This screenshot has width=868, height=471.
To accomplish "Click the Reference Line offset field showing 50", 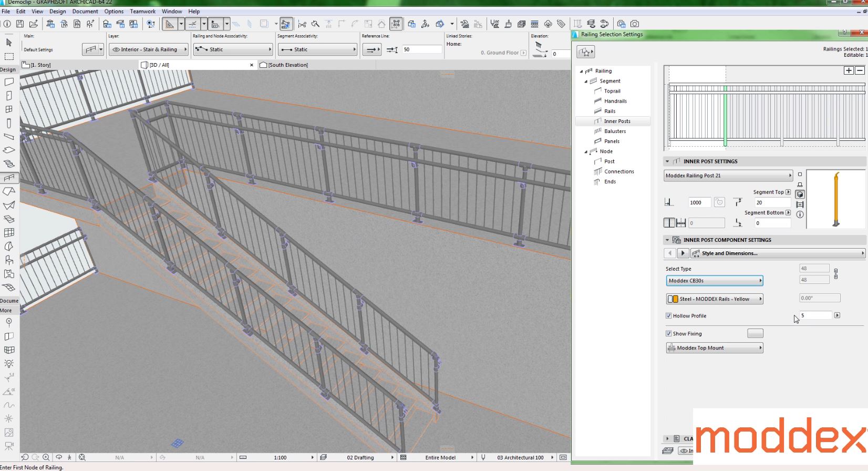I will pyautogui.click(x=422, y=49).
